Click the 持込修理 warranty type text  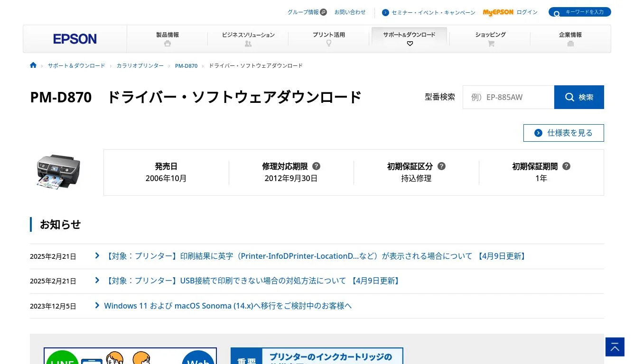[416, 179]
